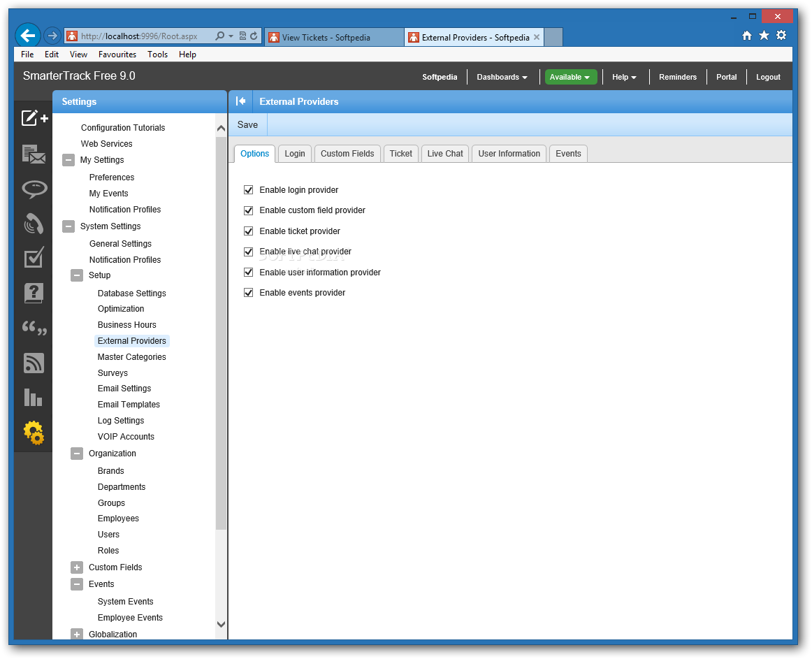Select Email Templates in the tree
The width and height of the screenshot is (812, 659).
(x=129, y=405)
